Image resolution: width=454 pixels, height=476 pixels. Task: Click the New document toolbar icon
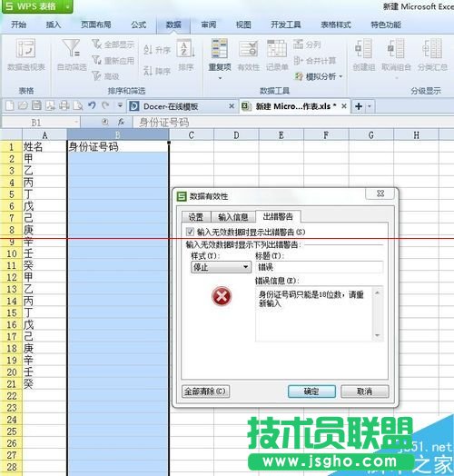click(10, 105)
